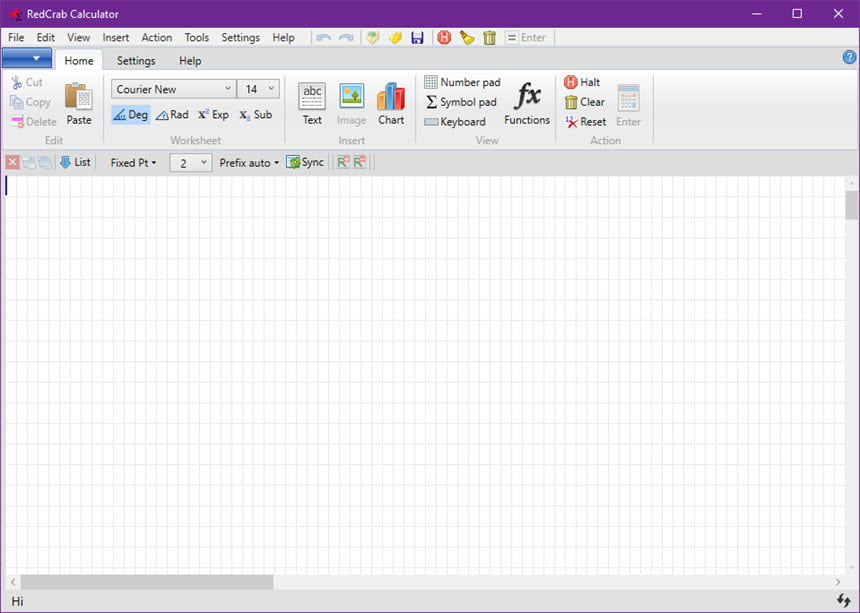Click the Sync button
The width and height of the screenshot is (860, 613).
pos(305,162)
